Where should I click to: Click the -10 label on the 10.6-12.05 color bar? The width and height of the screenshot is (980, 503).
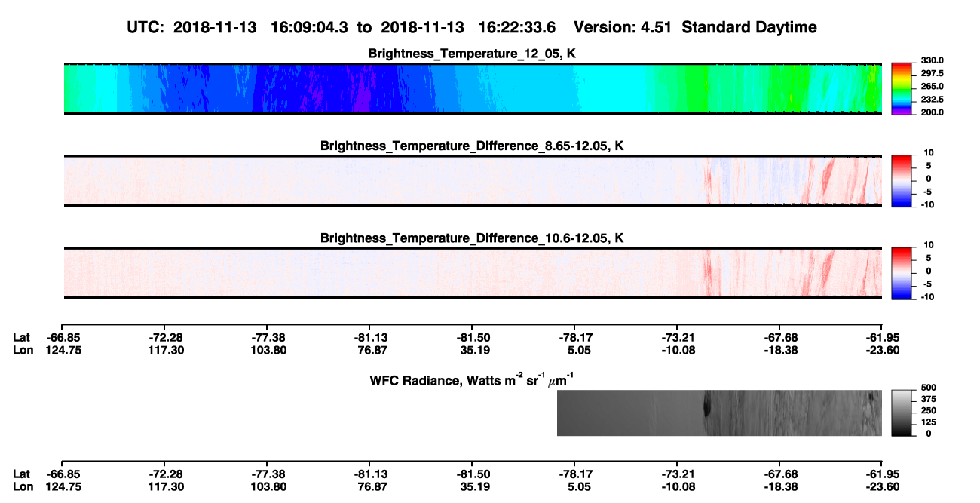coord(927,296)
